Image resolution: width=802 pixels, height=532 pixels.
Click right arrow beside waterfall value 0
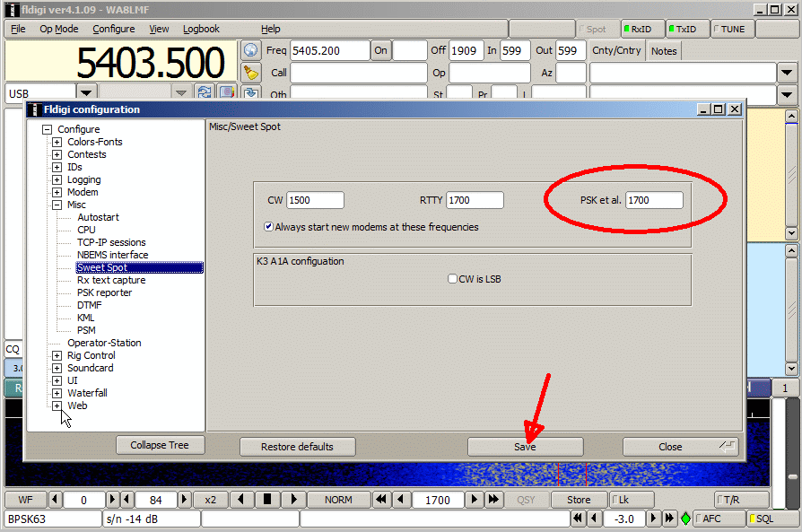(112, 500)
